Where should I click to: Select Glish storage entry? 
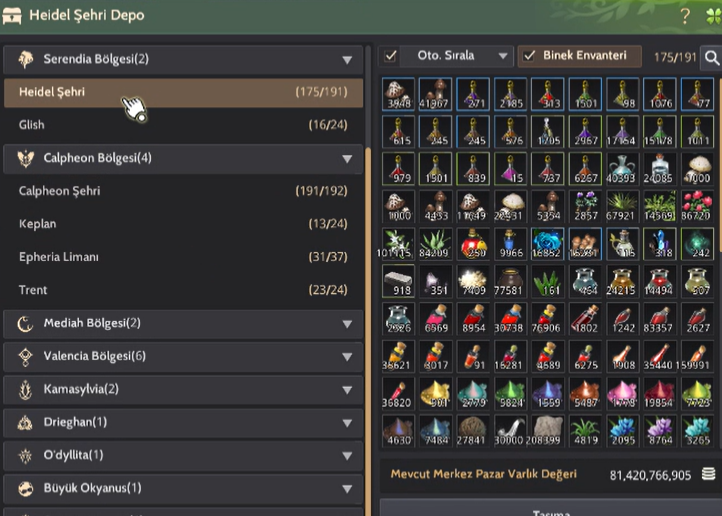[x=183, y=125]
